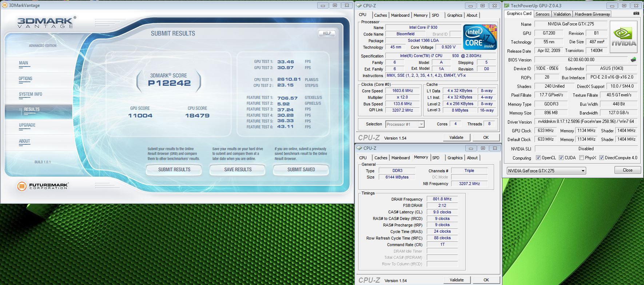Click the CPU score 18479 value
Viewport: 644px width, 285px height.
197,116
